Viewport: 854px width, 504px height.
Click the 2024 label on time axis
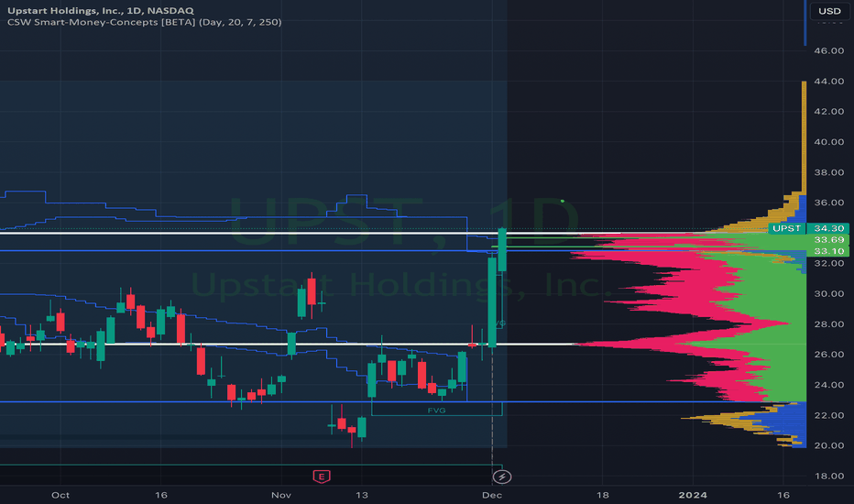coord(693,495)
